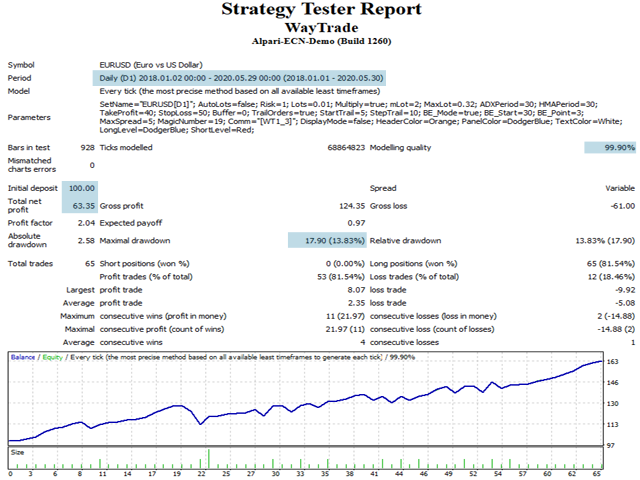Click the Balance legend label on chart
640x480 pixels.
coord(23,357)
